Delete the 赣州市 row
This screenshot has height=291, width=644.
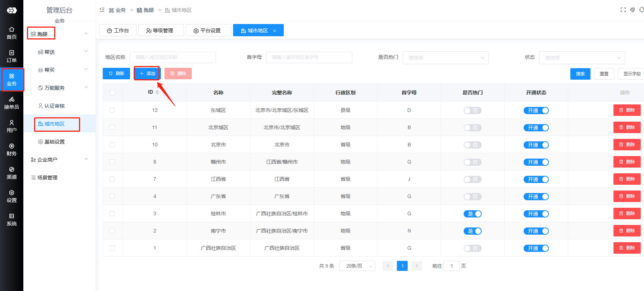pyautogui.click(x=627, y=162)
